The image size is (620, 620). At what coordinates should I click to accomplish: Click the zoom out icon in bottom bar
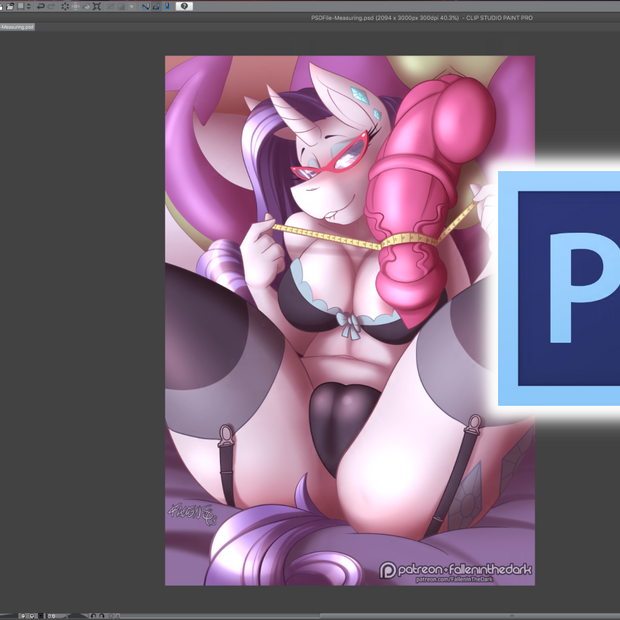[23, 616]
